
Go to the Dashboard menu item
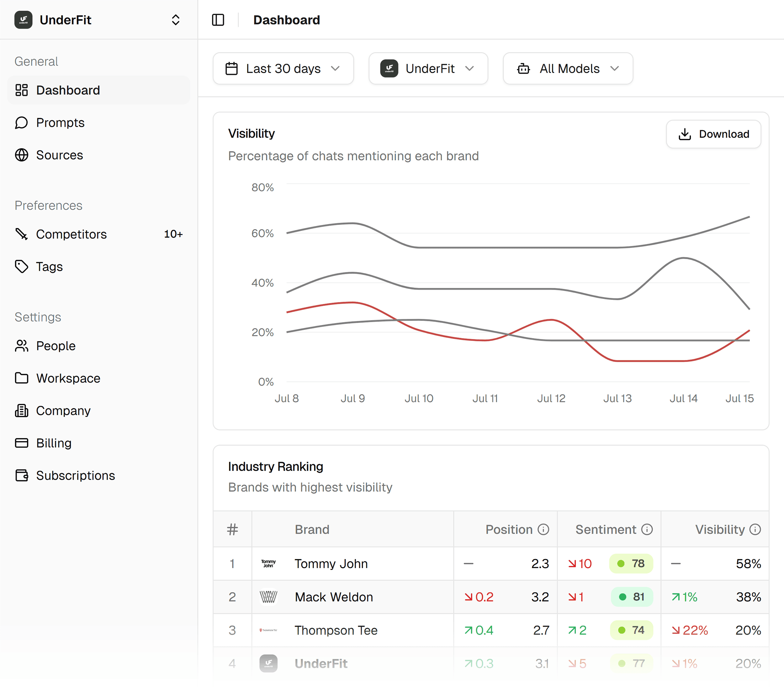point(68,90)
